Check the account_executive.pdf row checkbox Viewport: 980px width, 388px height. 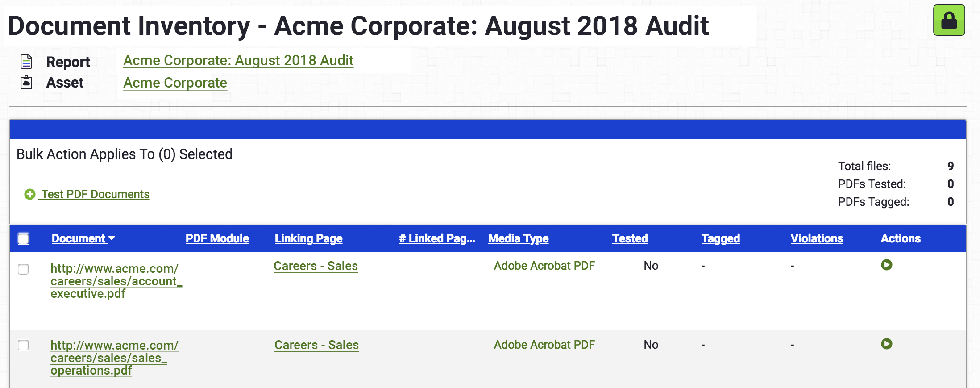(x=23, y=269)
